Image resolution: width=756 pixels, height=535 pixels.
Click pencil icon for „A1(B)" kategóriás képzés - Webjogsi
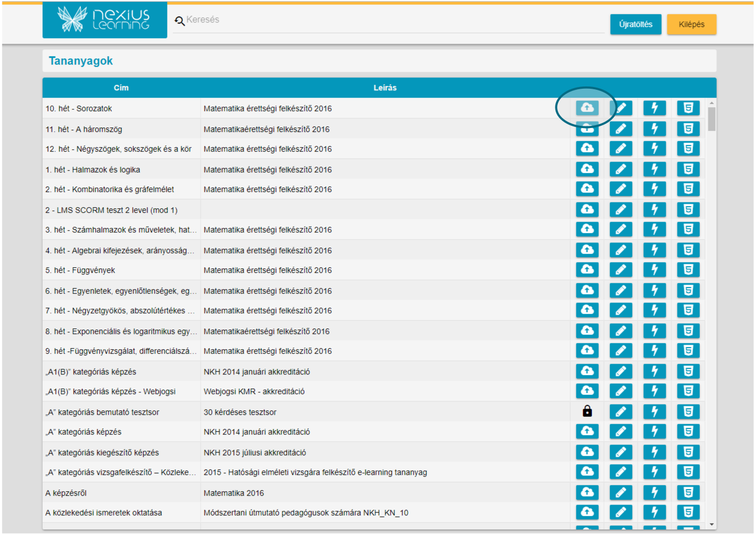click(621, 391)
